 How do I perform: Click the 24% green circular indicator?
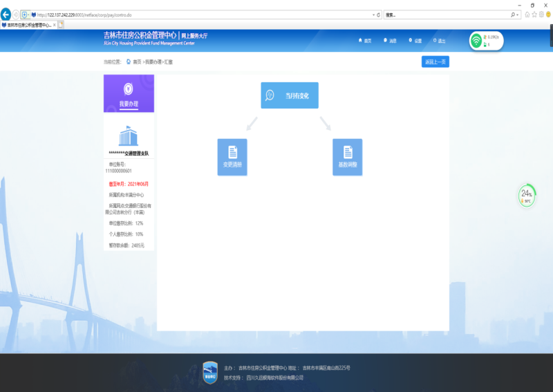tap(527, 196)
